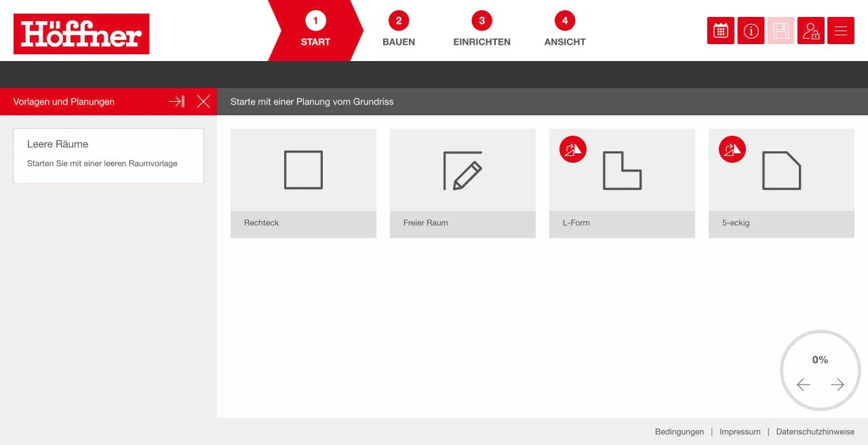Go to step 4 Ansicht
868x445 pixels.
[565, 31]
